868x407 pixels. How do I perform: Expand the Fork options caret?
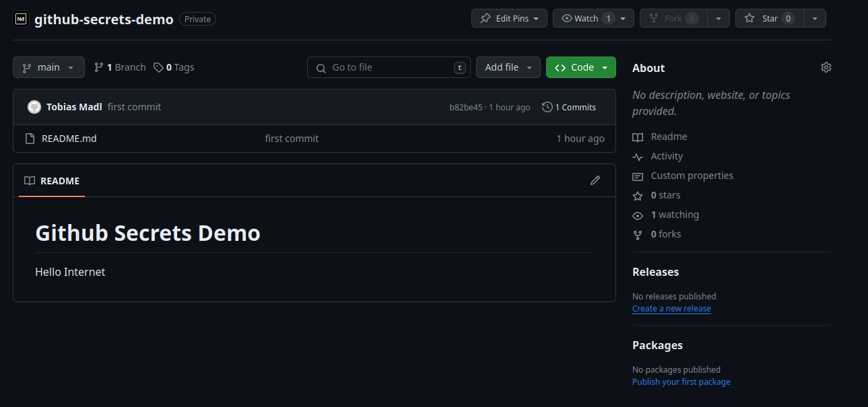click(719, 18)
